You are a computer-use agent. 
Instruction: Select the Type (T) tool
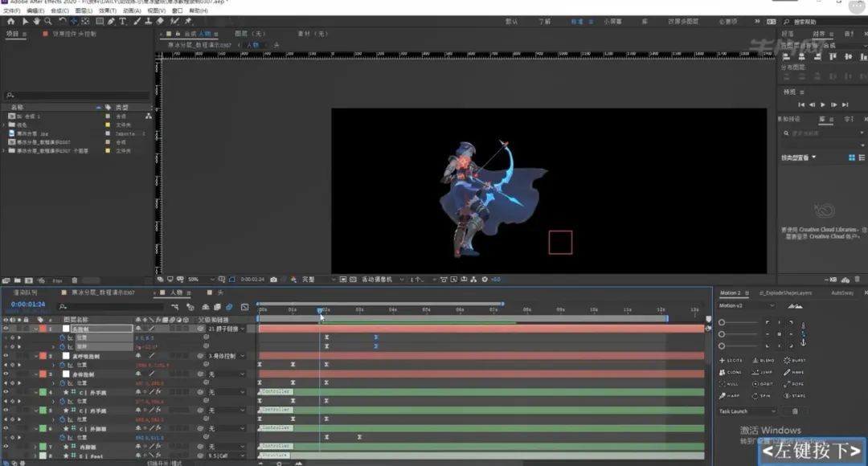[122, 22]
